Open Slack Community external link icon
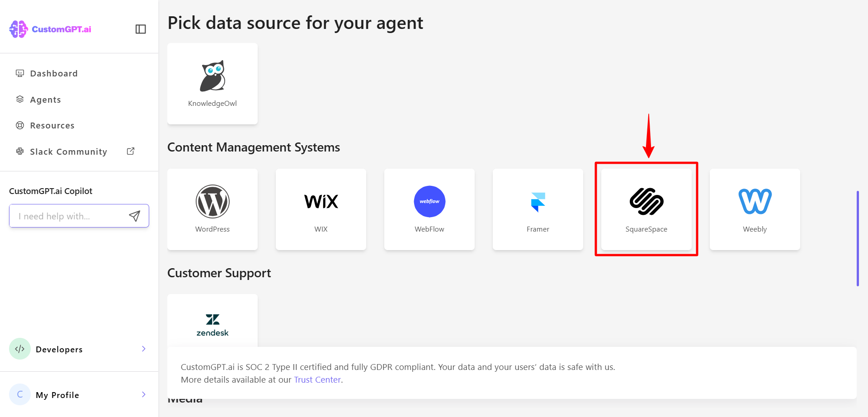Viewport: 868px width, 417px height. pyautogui.click(x=131, y=151)
